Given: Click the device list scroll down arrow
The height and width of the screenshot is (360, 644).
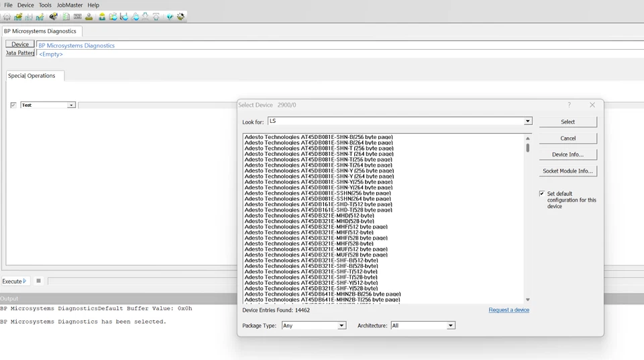Looking at the screenshot, I should pyautogui.click(x=527, y=300).
